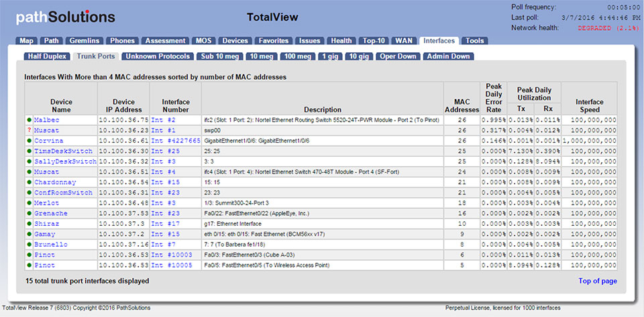
Task: Open interface link Int #10003
Action: [x=172, y=255]
